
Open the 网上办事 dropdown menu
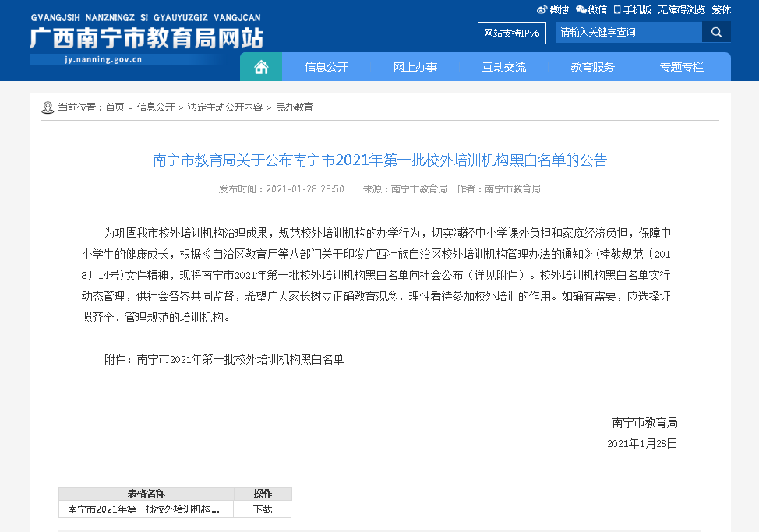tap(416, 66)
